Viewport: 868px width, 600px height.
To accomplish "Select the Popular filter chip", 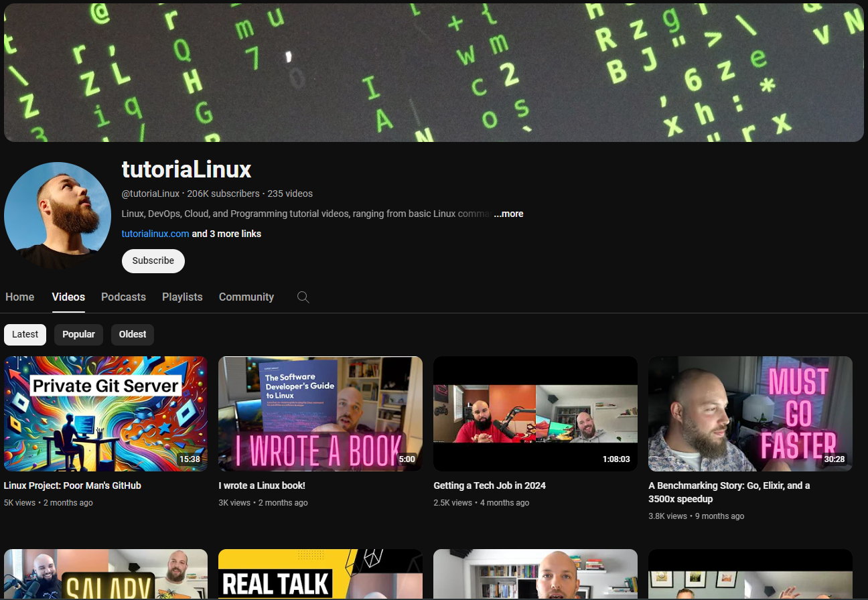I will pyautogui.click(x=78, y=334).
